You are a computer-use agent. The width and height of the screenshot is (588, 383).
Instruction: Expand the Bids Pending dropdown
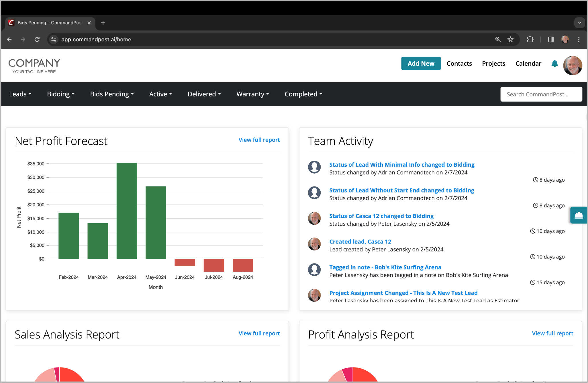click(x=112, y=94)
